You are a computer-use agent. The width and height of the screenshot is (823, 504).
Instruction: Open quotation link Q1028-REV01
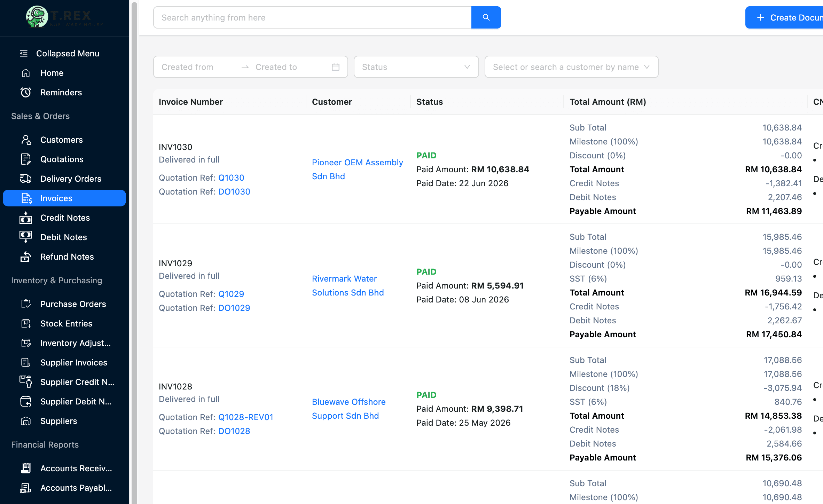[245, 417]
